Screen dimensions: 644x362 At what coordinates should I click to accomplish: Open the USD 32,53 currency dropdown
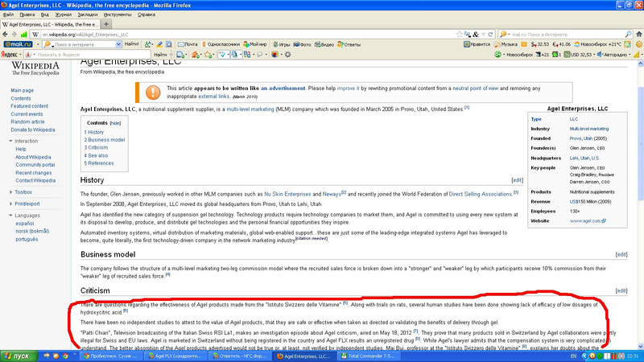coord(594,55)
